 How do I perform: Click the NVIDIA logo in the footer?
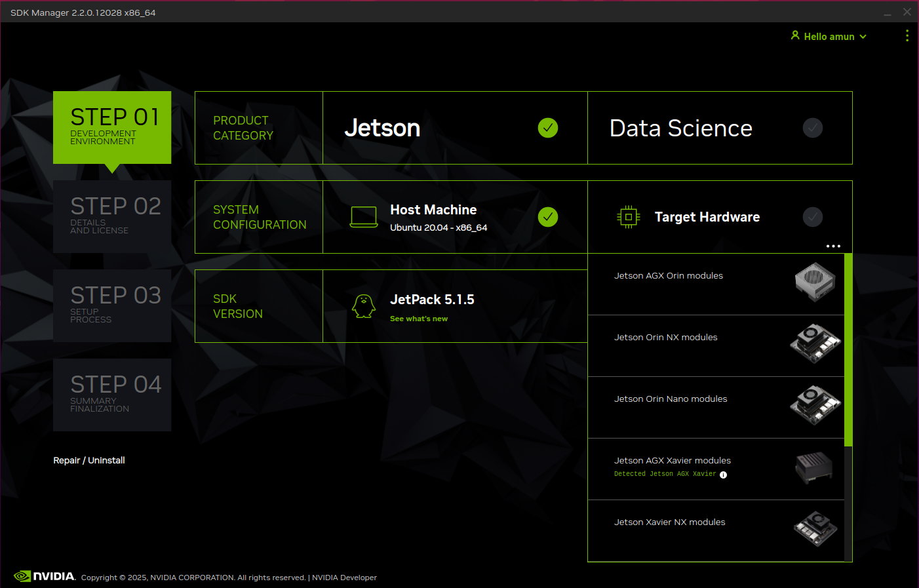45,576
